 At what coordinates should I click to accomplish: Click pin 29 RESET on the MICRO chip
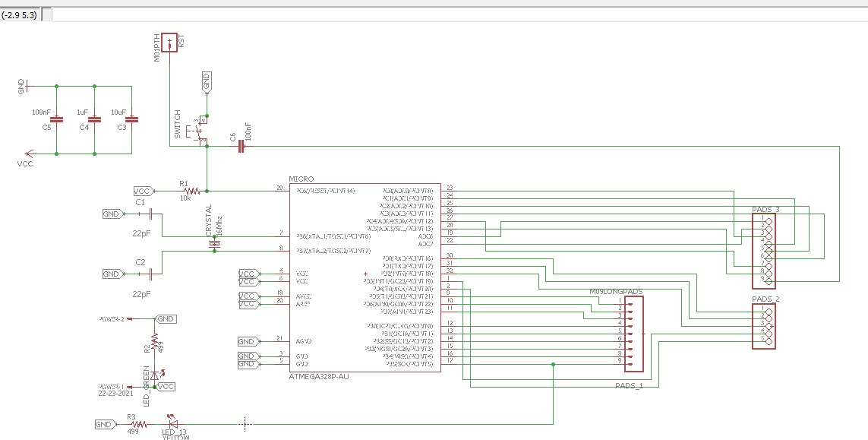pyautogui.click(x=282, y=191)
